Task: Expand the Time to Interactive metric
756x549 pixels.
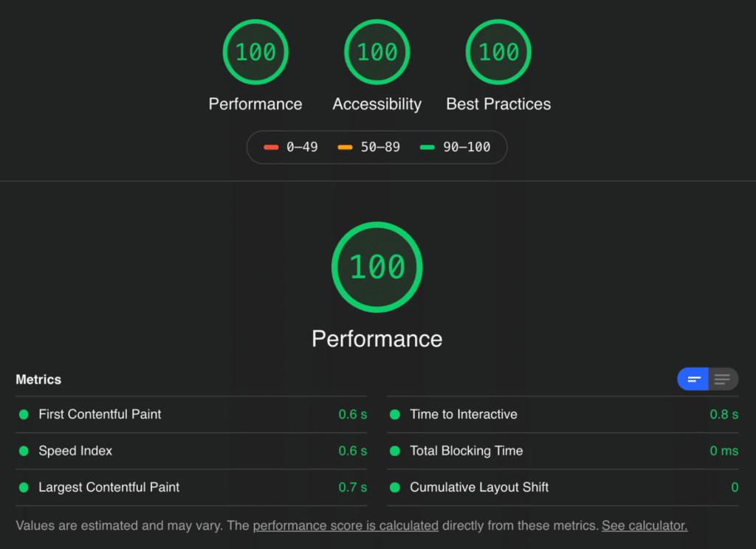Action: [x=464, y=415]
